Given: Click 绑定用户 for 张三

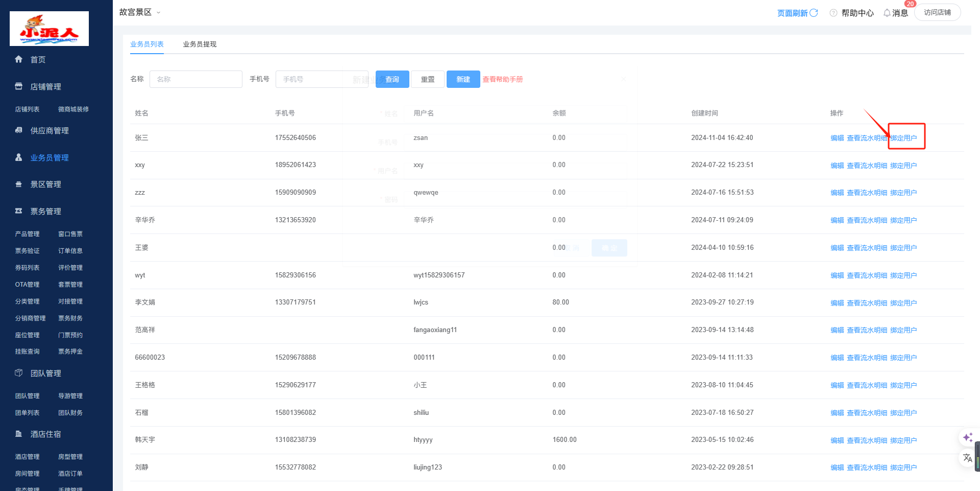Looking at the screenshot, I should (x=903, y=138).
